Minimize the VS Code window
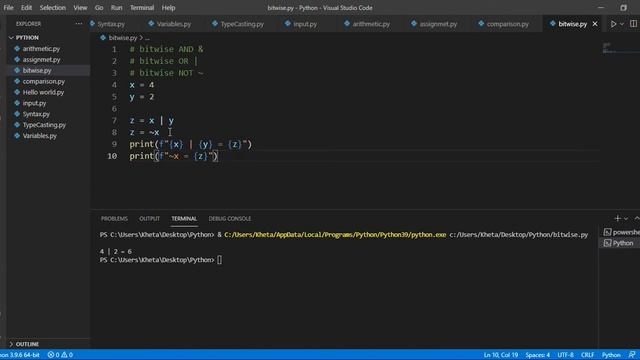 coord(601,8)
